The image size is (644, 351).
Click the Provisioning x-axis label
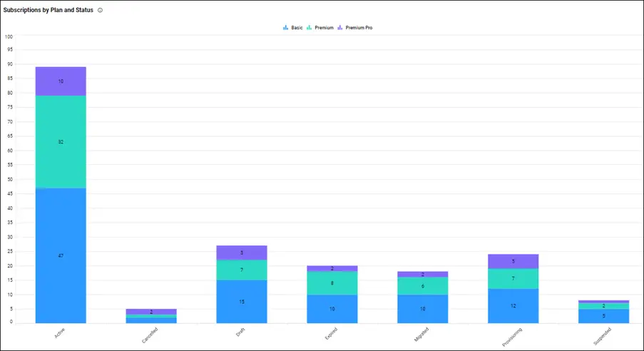tap(512, 337)
